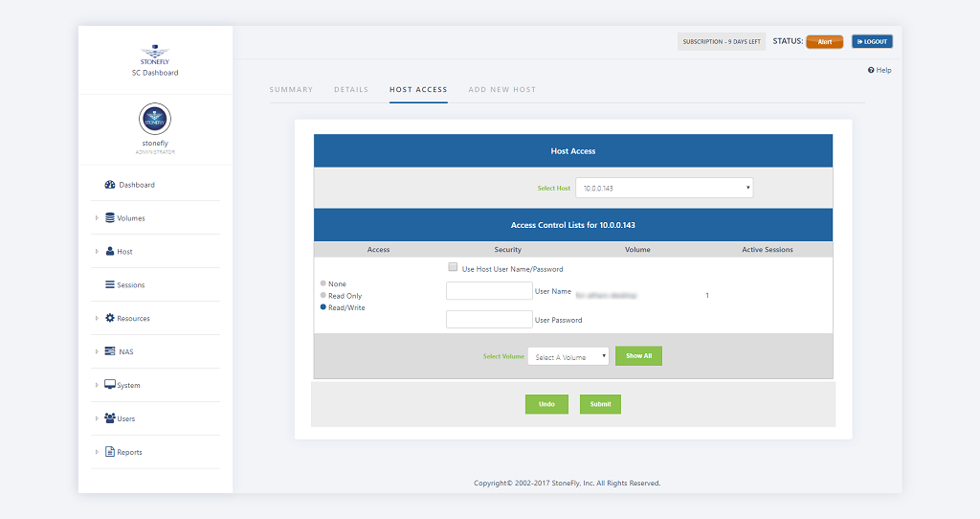Click the NAS server icon
Image resolution: width=980 pixels, height=519 pixels.
[x=110, y=352]
